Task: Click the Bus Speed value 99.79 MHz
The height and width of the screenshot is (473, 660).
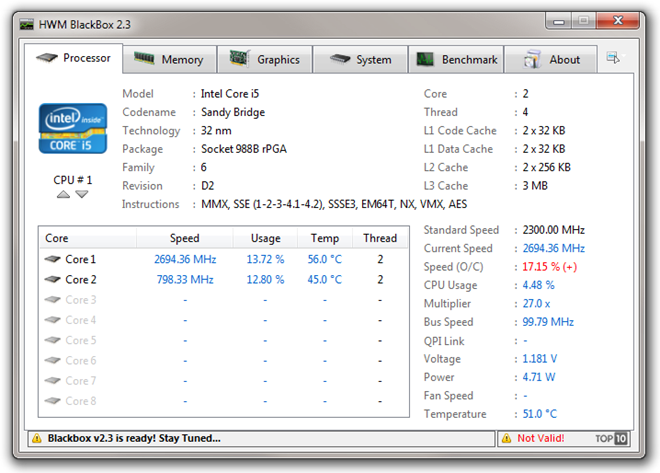Action: pyautogui.click(x=548, y=322)
